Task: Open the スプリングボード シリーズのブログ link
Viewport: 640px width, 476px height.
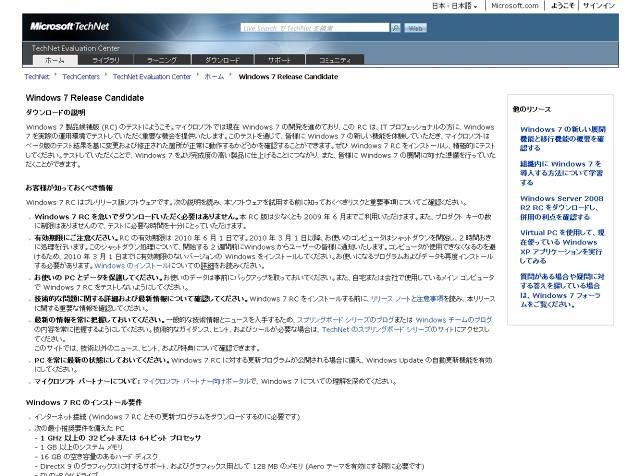Action: click(345, 320)
